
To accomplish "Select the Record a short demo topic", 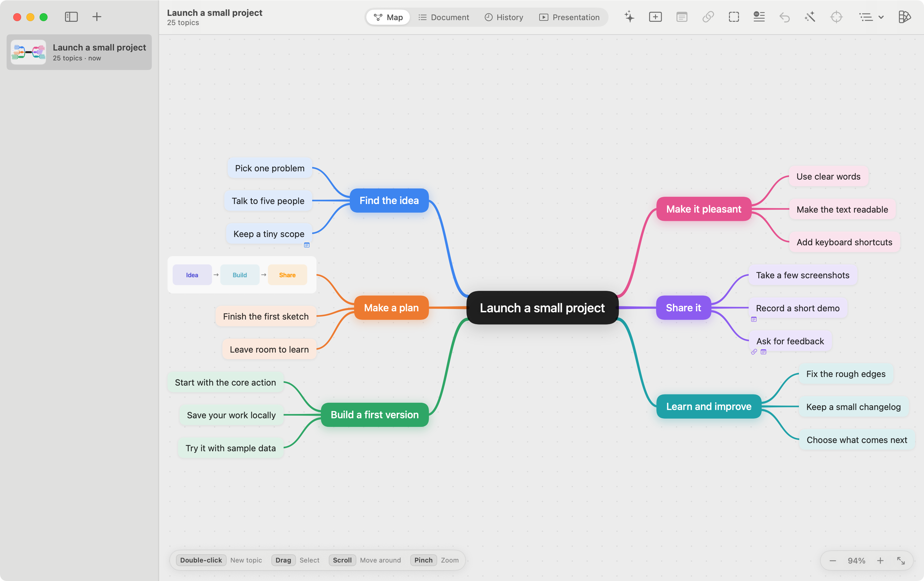I will pos(798,308).
